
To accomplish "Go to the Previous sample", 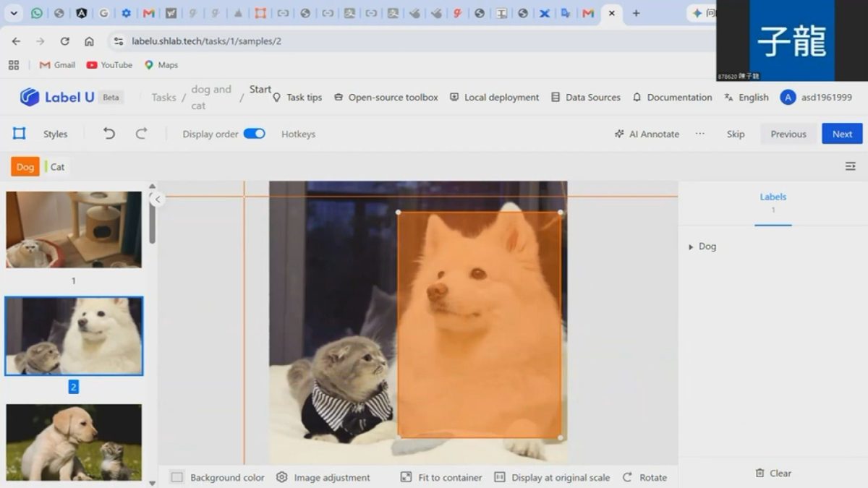I will point(788,134).
